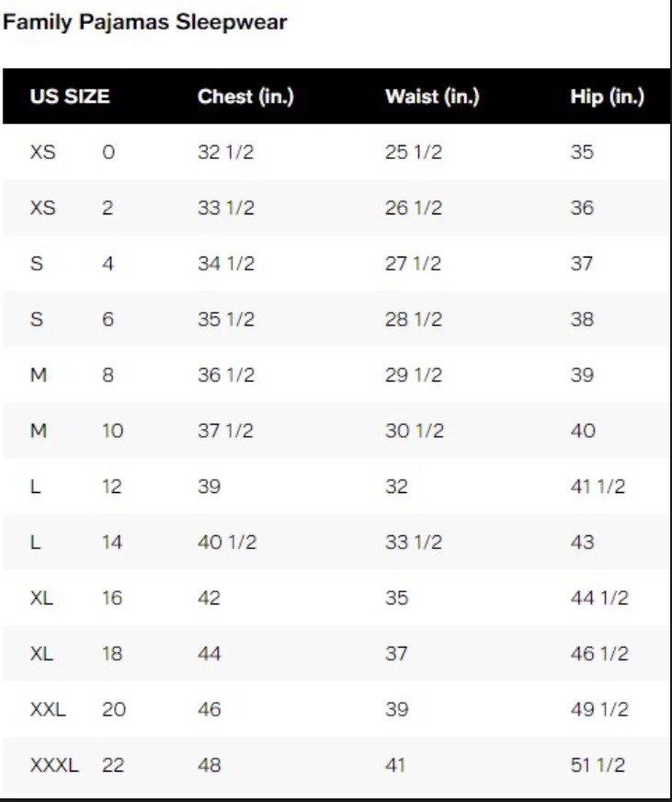Click the waist measurement 41
Viewport: 672px width, 802px height.
pyautogui.click(x=395, y=764)
